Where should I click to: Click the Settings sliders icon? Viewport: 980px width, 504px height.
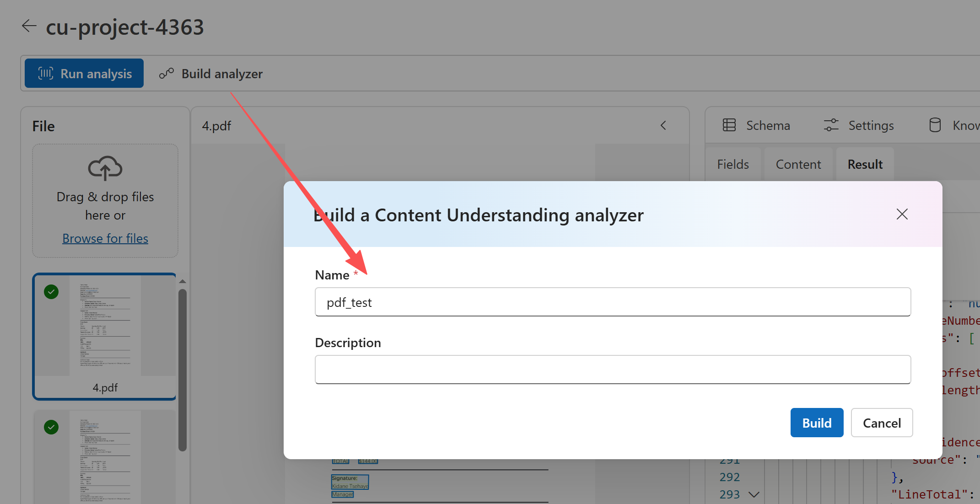(831, 125)
